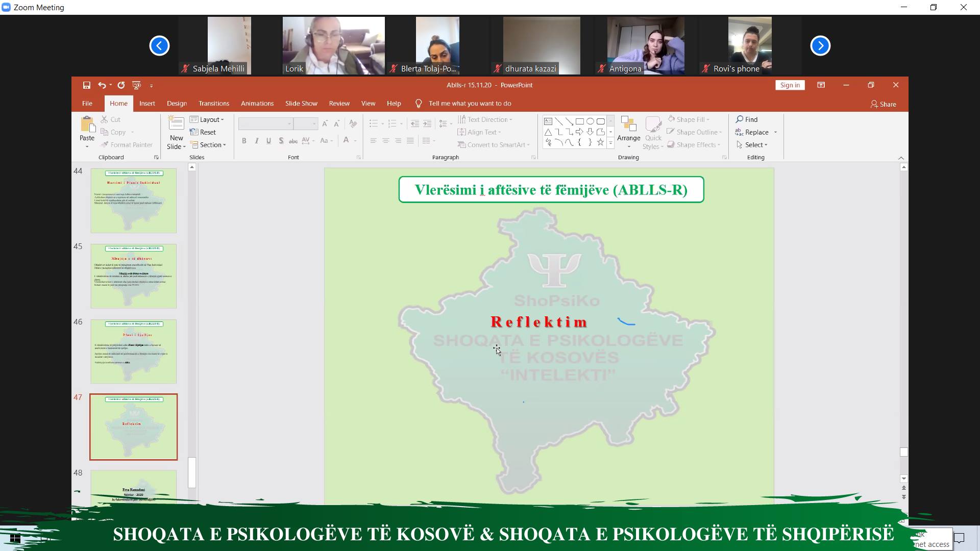Click the slide panel scrollbar thumb

[x=192, y=472]
